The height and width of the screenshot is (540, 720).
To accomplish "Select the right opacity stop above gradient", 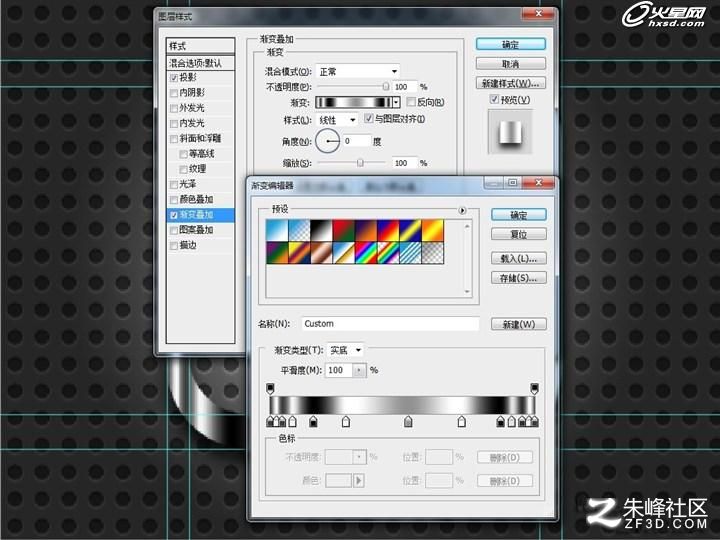I will coord(534,388).
